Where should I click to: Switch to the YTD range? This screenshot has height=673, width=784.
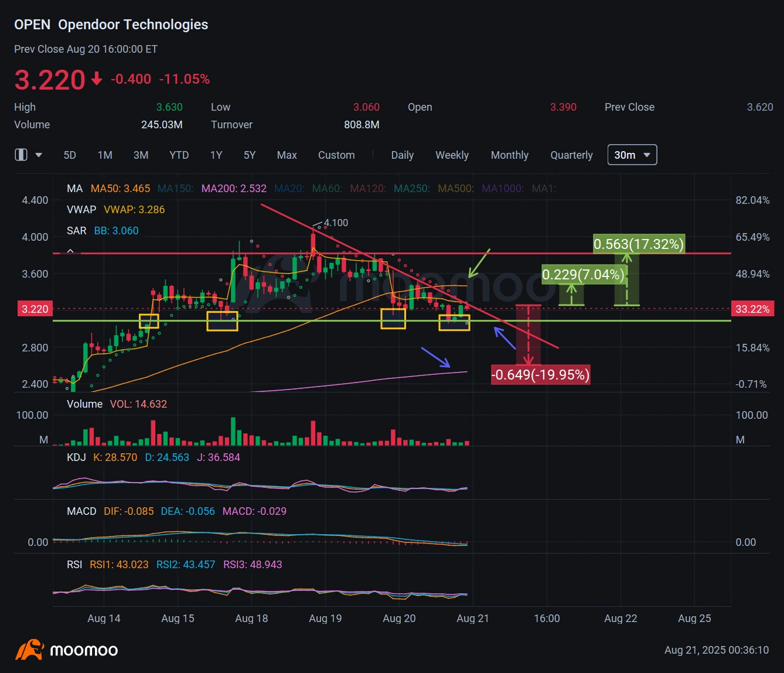(x=179, y=155)
